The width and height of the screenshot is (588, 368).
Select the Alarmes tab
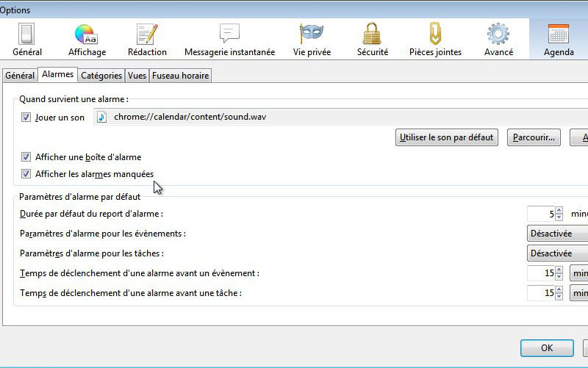(x=58, y=74)
